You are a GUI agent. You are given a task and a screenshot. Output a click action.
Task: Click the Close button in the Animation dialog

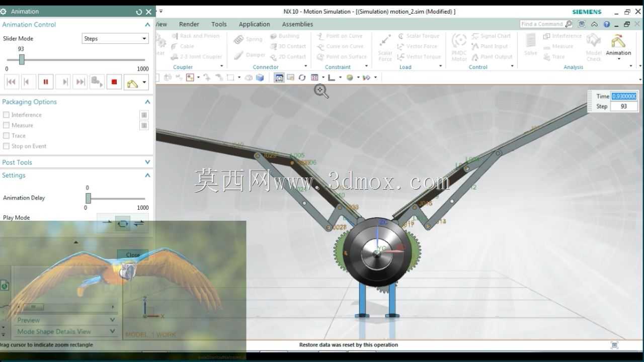(x=133, y=255)
